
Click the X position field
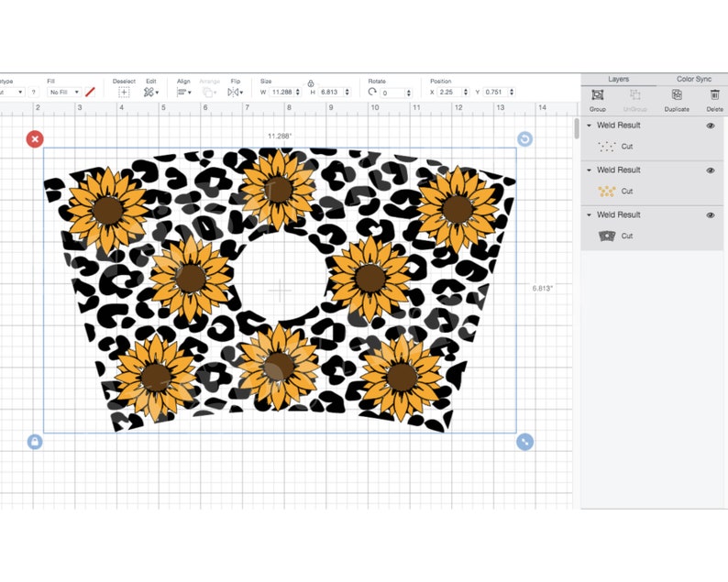click(x=450, y=93)
